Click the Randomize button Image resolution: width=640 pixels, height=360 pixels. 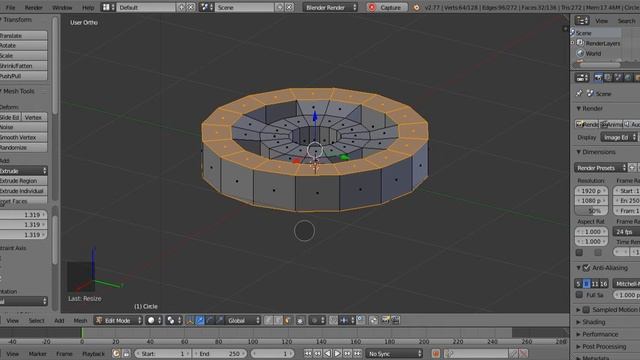(x=24, y=147)
